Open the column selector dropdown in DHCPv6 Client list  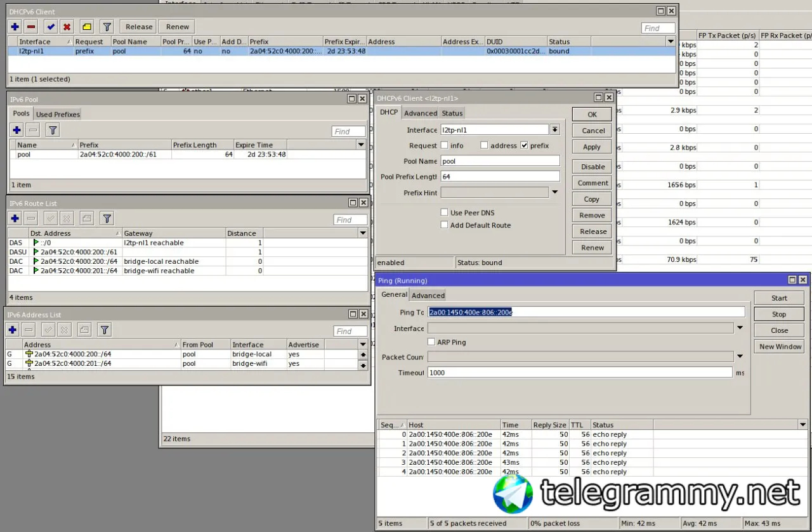click(x=671, y=41)
